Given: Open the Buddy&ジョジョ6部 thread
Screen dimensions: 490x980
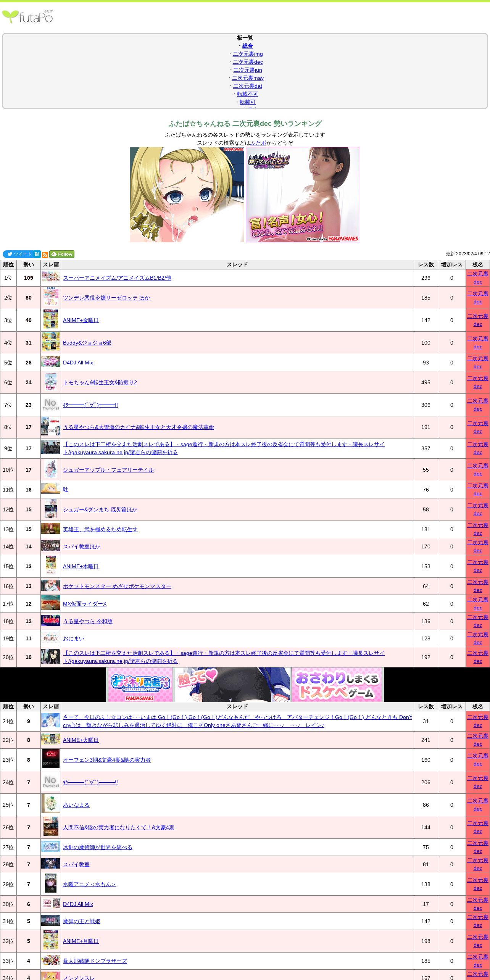Looking at the screenshot, I should coord(87,343).
